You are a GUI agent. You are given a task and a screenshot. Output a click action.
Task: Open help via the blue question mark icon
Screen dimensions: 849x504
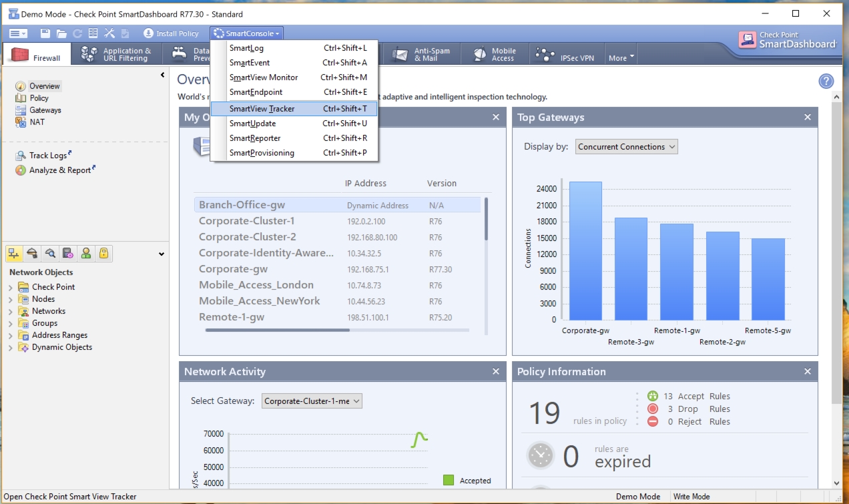point(826,81)
